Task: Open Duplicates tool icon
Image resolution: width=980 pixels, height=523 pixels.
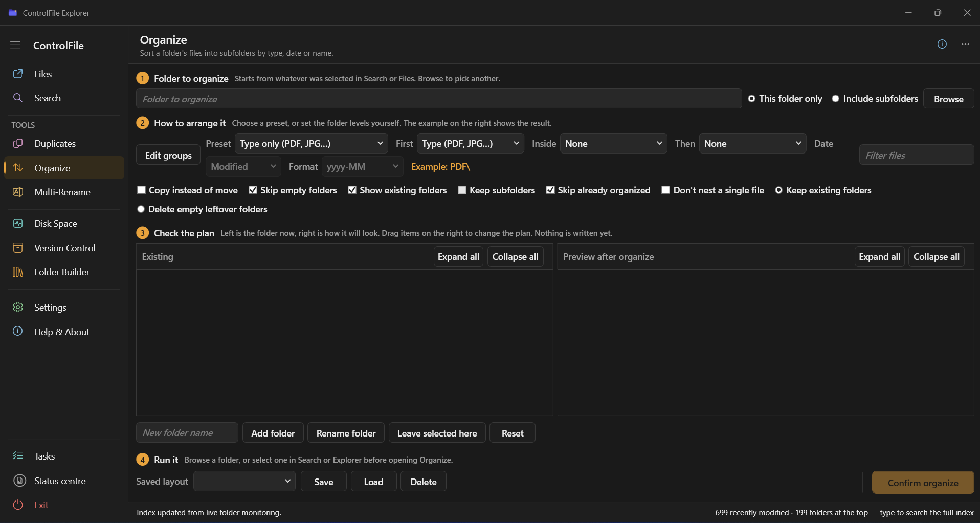Action: tap(18, 143)
